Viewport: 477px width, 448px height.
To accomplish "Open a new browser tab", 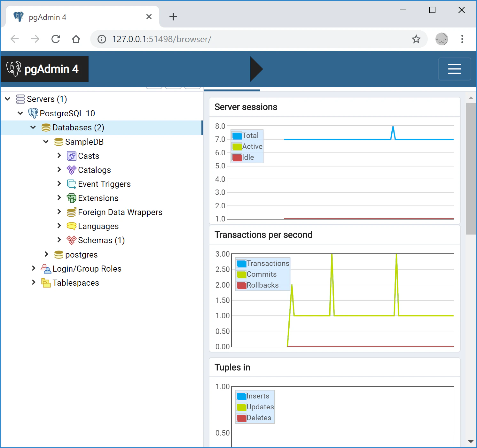I will pos(173,17).
